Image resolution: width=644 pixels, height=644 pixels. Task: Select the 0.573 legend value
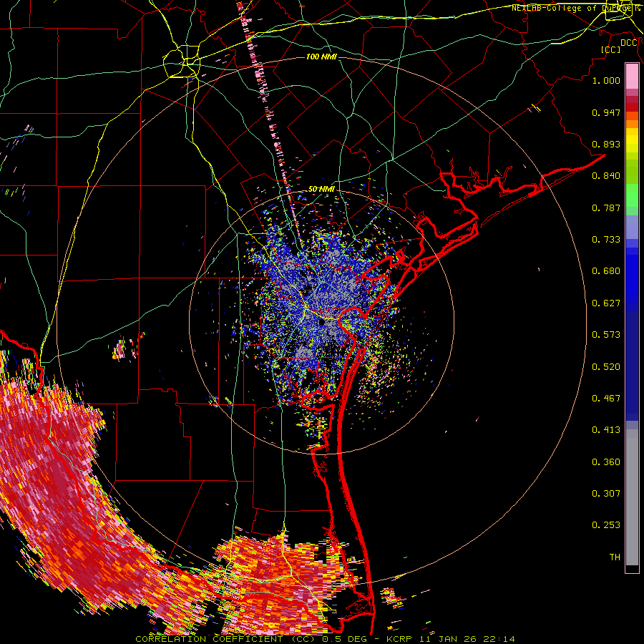(606, 335)
